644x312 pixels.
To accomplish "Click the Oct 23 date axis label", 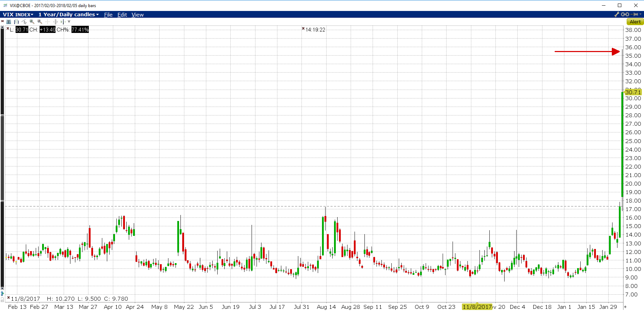I will tap(446, 307).
